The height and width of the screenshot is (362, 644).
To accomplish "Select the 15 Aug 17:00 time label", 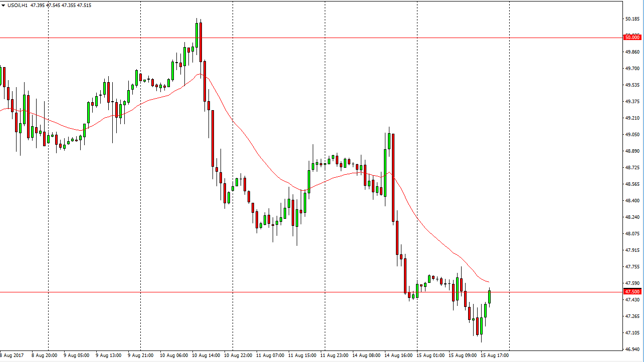I will point(494,355).
